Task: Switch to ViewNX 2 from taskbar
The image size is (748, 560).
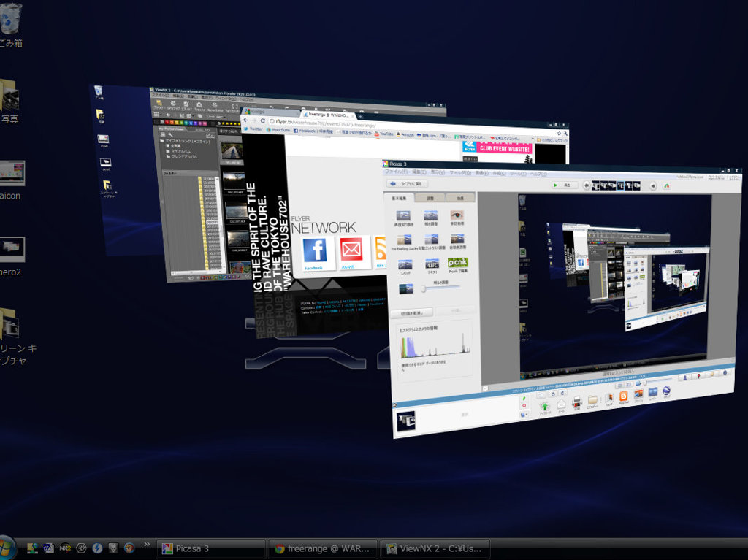Action: coord(435,548)
